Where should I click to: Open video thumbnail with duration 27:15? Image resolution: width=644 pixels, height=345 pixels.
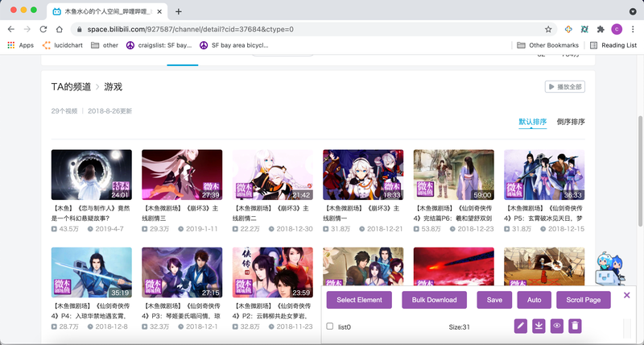click(182, 272)
